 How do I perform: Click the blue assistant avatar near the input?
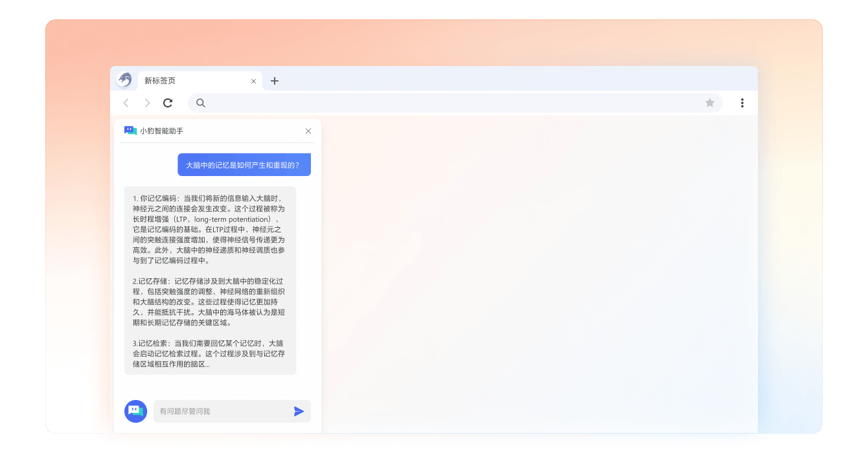tap(135, 411)
